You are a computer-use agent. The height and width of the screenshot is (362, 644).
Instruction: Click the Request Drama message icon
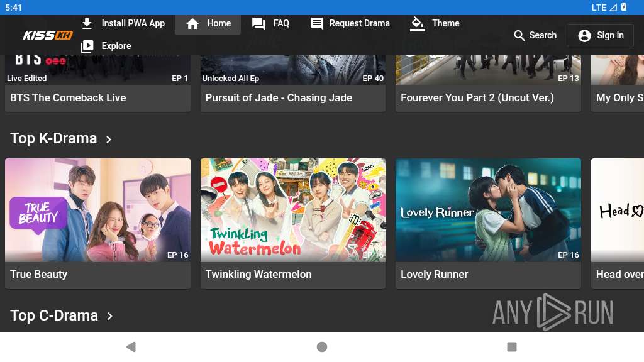click(317, 24)
